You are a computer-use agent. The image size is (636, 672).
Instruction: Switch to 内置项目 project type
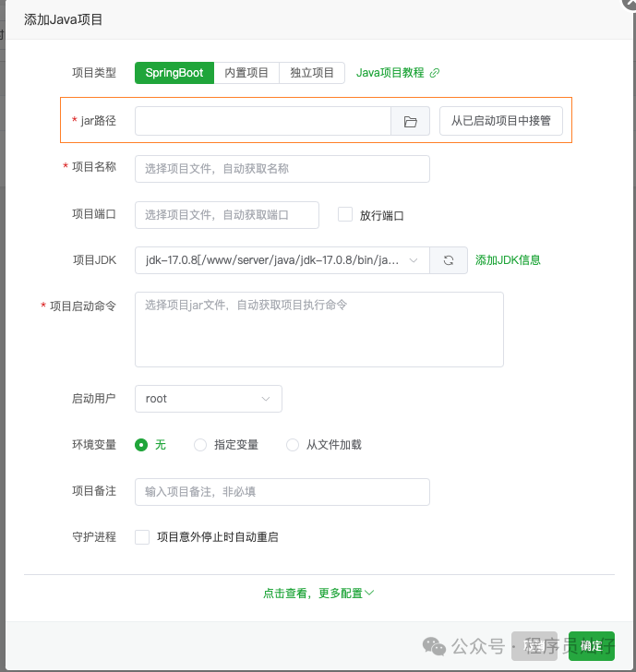(x=246, y=73)
